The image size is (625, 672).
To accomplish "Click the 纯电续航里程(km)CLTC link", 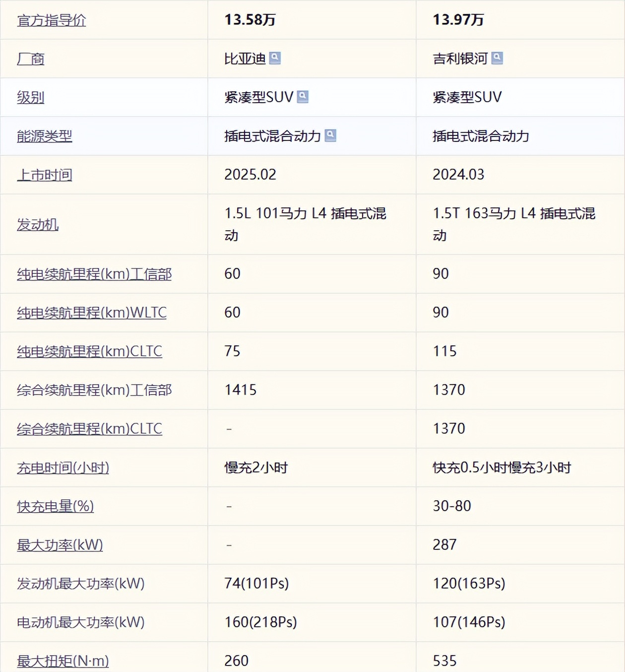I will pyautogui.click(x=89, y=351).
